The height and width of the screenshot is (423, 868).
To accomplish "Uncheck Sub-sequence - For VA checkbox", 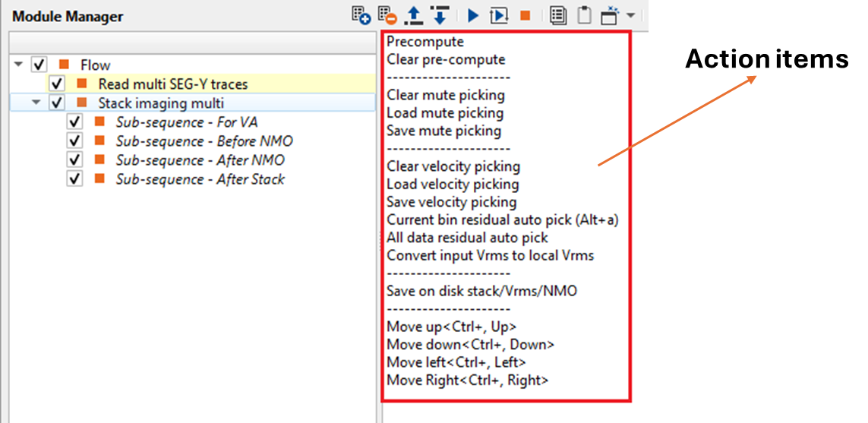I will (74, 122).
